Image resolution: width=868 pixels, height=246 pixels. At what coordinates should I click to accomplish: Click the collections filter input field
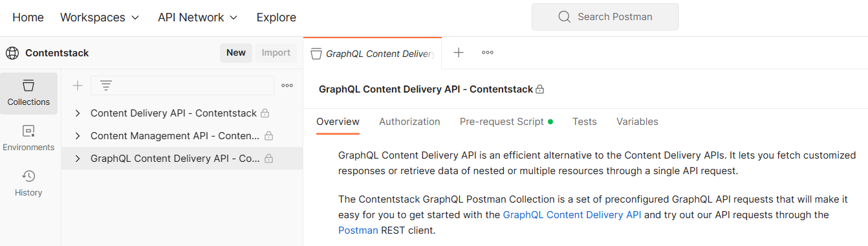coord(182,85)
